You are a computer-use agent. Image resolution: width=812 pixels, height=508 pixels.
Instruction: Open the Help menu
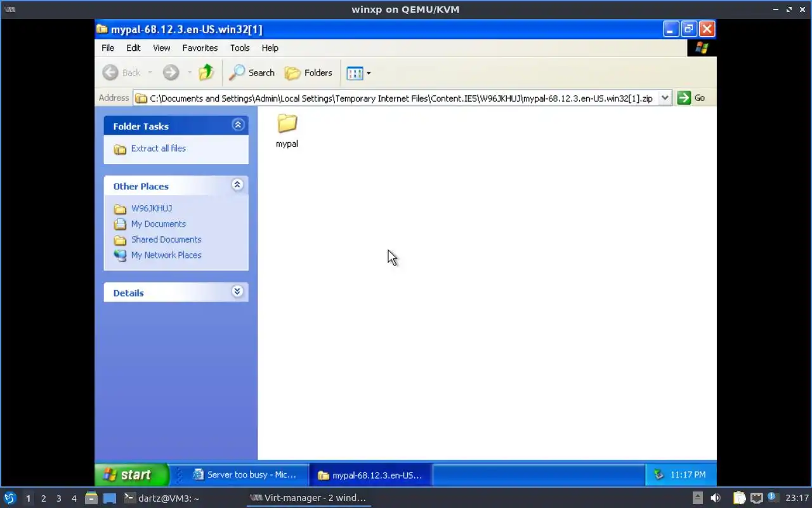click(270, 48)
